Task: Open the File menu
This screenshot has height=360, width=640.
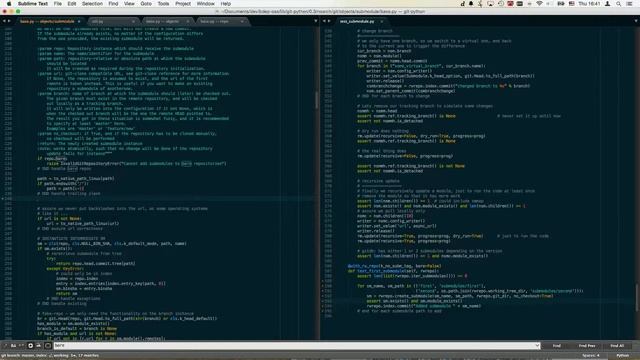Action: 58,4
